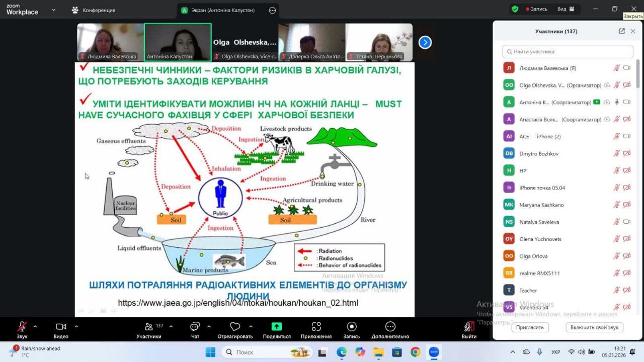644x362 pixels.
Task: Click the Пригласить invite button
Action: (x=530, y=327)
